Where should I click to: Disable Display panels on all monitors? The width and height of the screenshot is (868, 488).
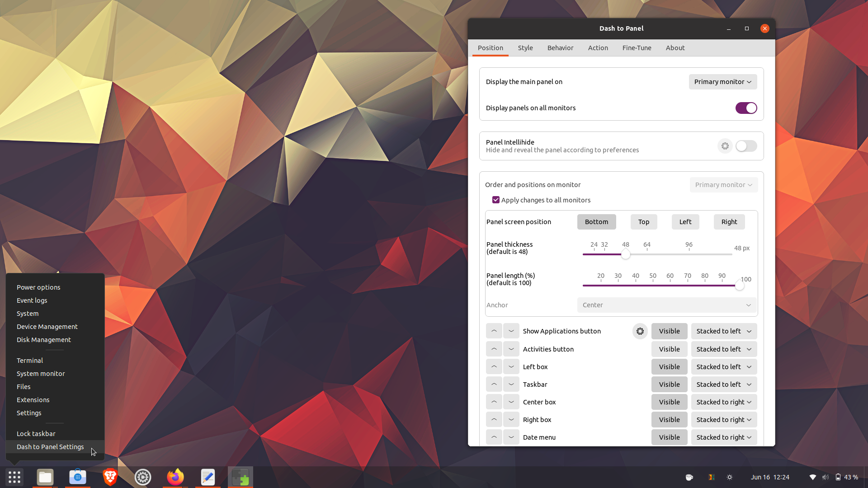[745, 108]
